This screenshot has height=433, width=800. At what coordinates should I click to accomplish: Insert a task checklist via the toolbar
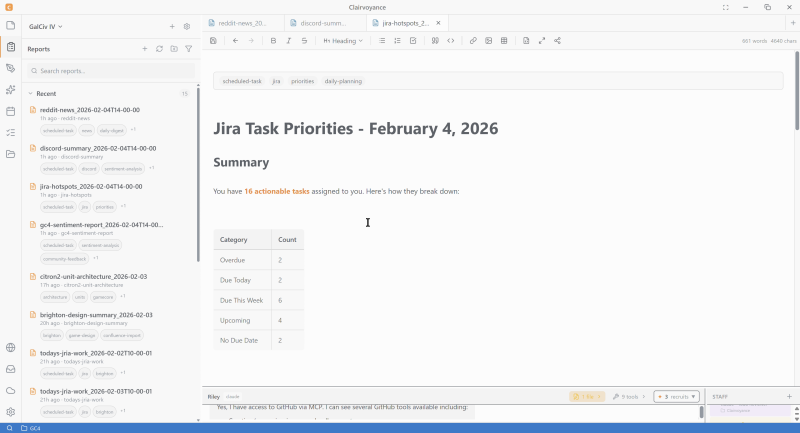coord(413,41)
